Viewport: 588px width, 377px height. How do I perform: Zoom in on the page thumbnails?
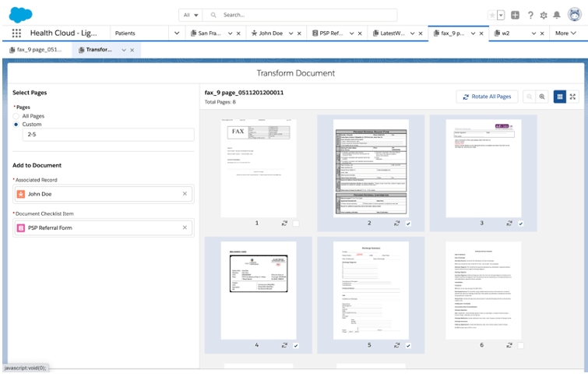[x=542, y=97]
